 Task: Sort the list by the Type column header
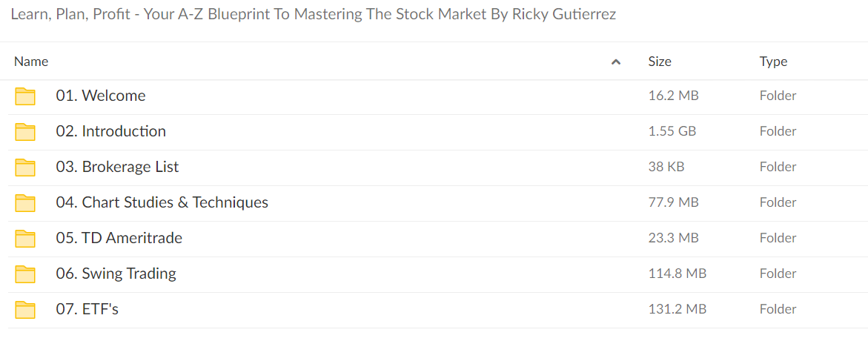(x=773, y=62)
